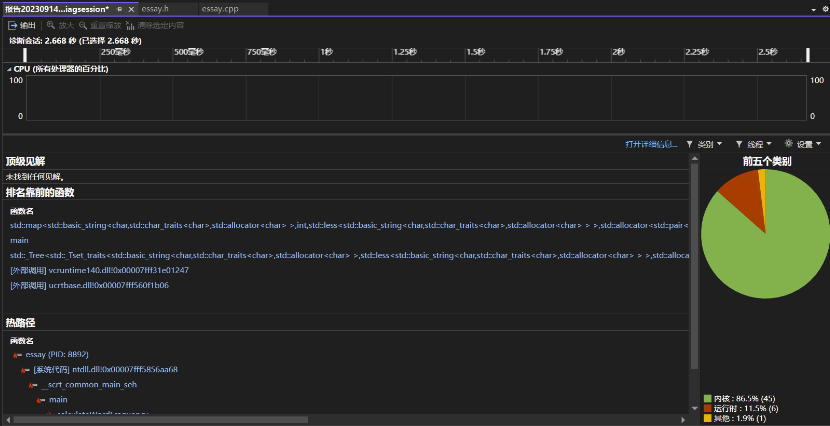Pin the diagsession report tab
This screenshot has width=830, height=426.
point(120,10)
